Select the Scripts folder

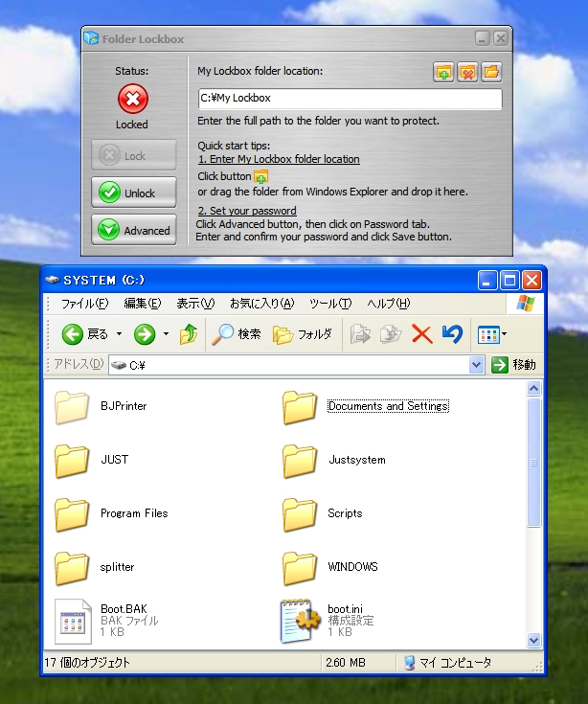[x=323, y=513]
